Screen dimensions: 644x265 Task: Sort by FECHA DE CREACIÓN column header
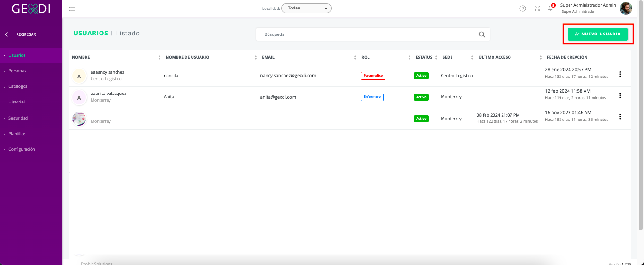coord(567,57)
